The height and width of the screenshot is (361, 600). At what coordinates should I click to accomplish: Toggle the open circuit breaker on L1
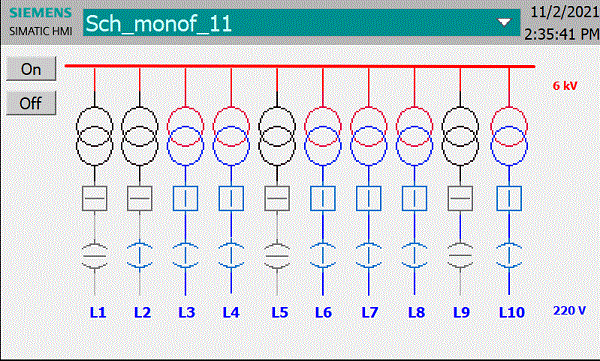(x=95, y=198)
